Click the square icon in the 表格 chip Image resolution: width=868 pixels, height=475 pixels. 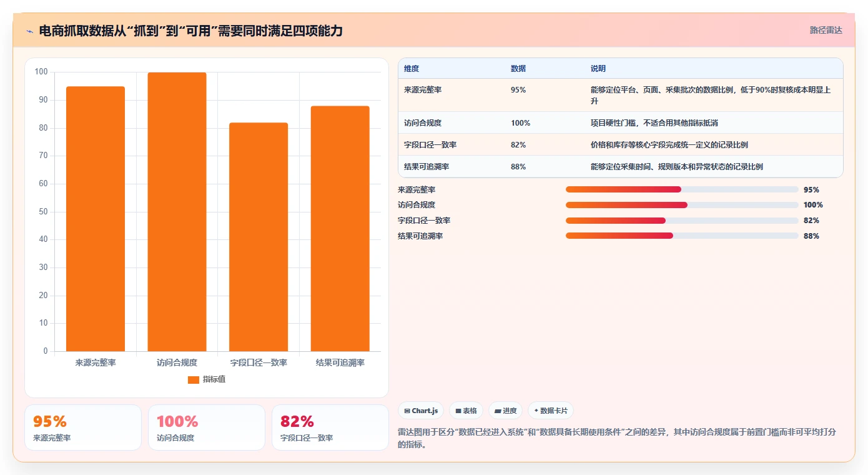pyautogui.click(x=458, y=411)
